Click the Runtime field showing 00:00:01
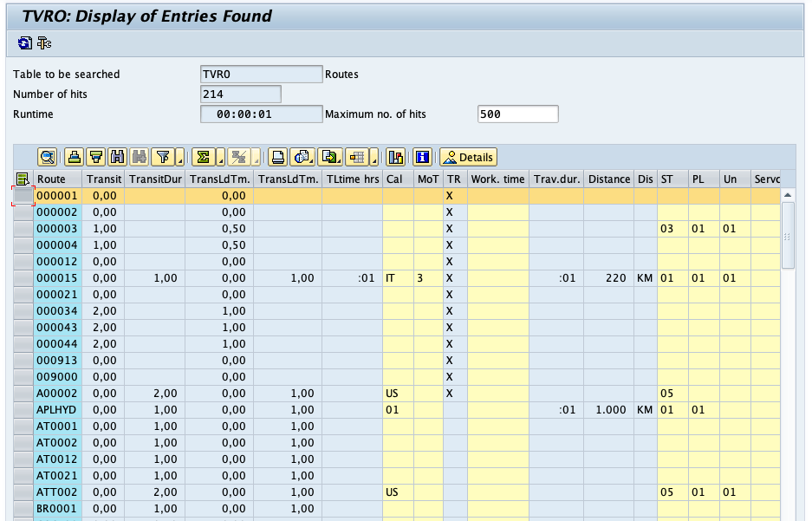This screenshot has width=812, height=521. point(261,114)
